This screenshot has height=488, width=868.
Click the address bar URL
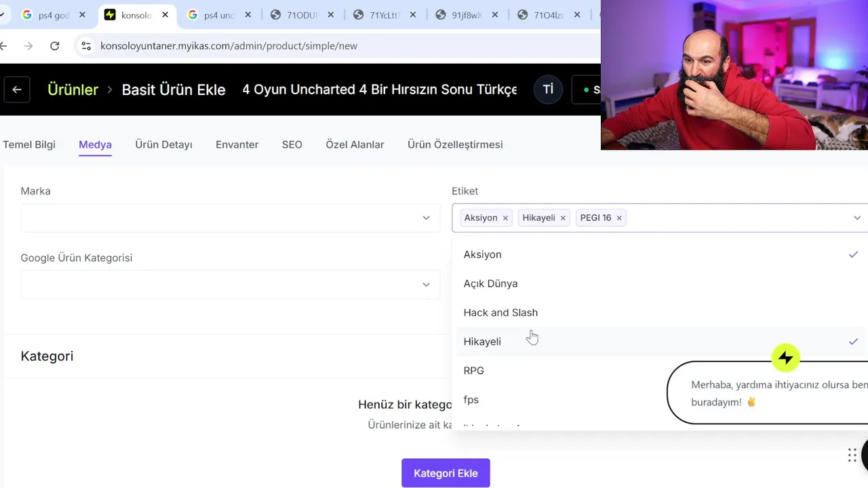[x=229, y=46]
